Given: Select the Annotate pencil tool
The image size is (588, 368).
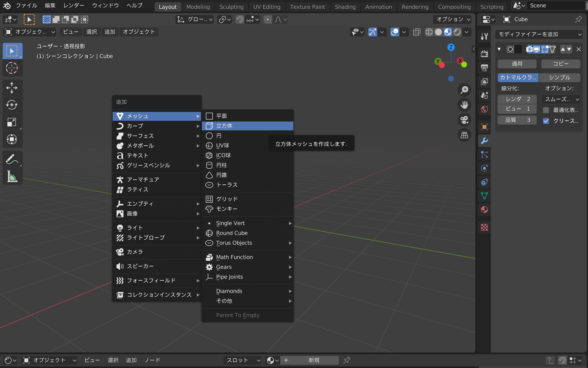Looking at the screenshot, I should point(12,159).
